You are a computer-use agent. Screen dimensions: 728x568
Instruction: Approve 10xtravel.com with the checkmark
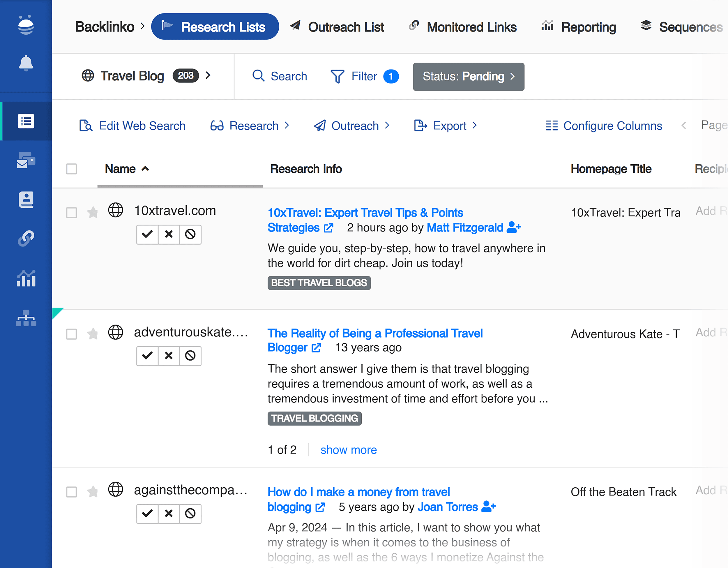point(147,234)
